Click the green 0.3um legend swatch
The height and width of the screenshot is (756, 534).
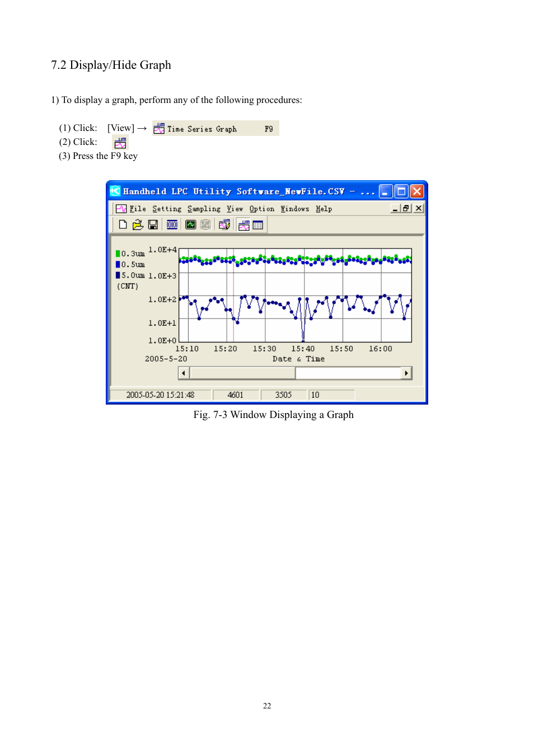pyautogui.click(x=118, y=253)
